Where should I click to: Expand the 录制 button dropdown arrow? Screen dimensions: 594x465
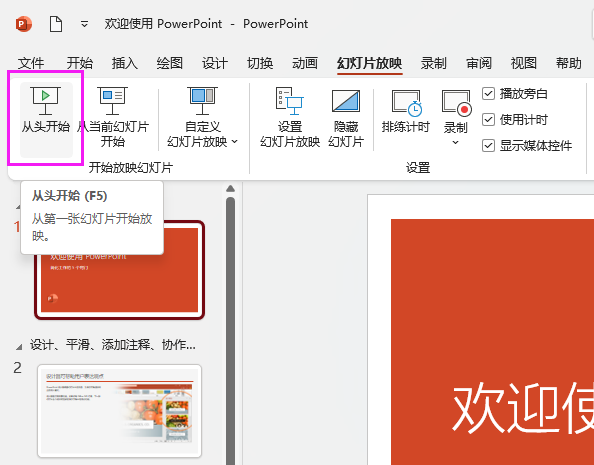[456, 142]
